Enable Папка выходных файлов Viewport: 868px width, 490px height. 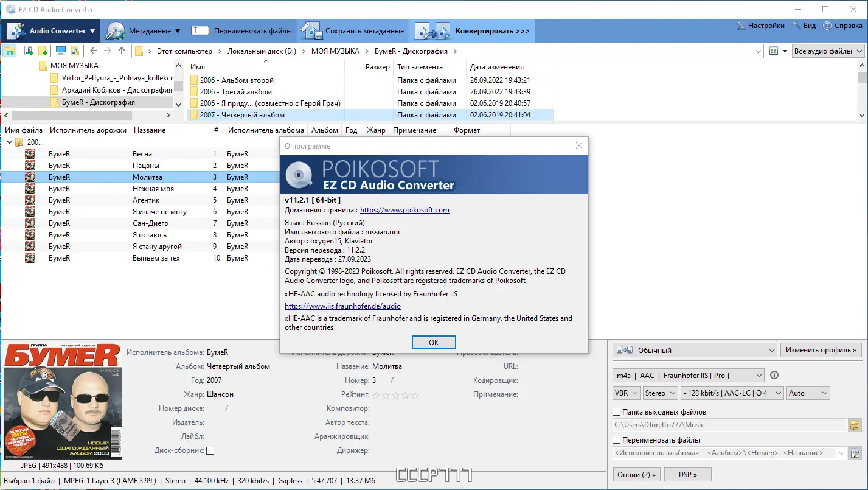click(x=616, y=411)
